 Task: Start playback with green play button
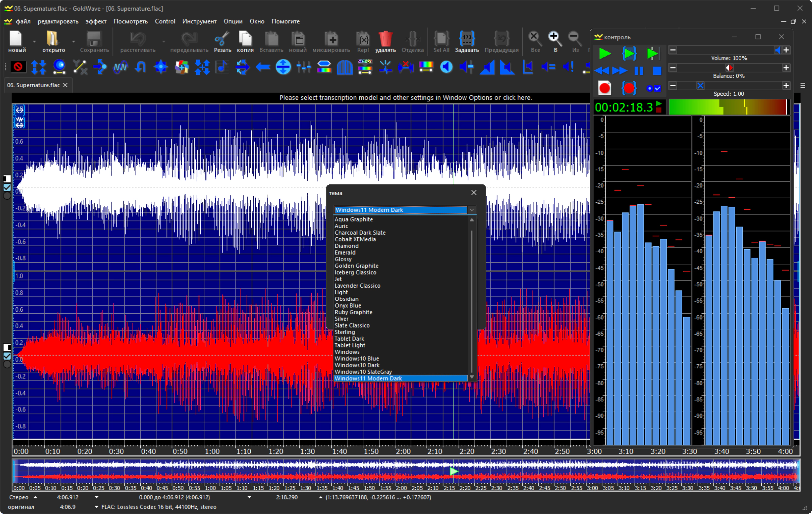[605, 54]
